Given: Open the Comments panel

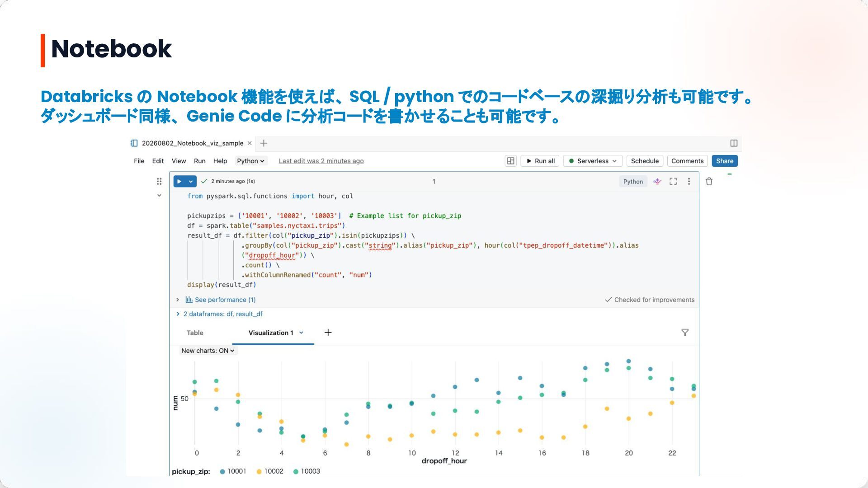Looking at the screenshot, I should (687, 161).
